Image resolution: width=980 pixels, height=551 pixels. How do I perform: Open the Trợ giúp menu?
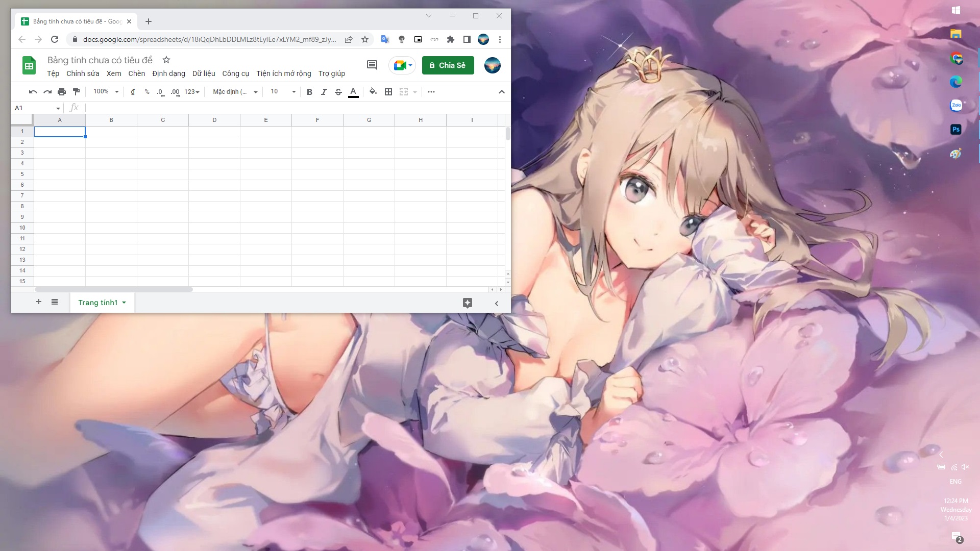click(332, 73)
